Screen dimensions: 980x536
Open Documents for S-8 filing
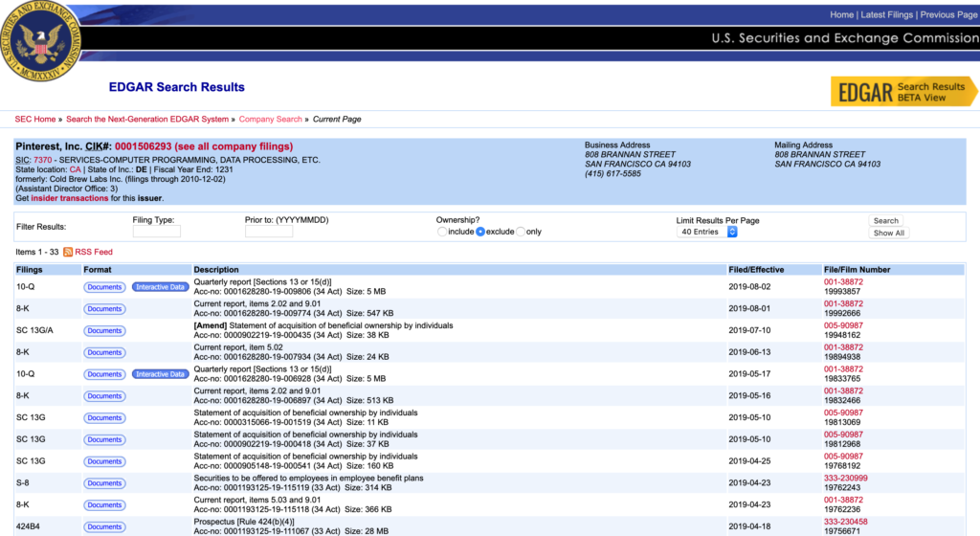pyautogui.click(x=104, y=484)
